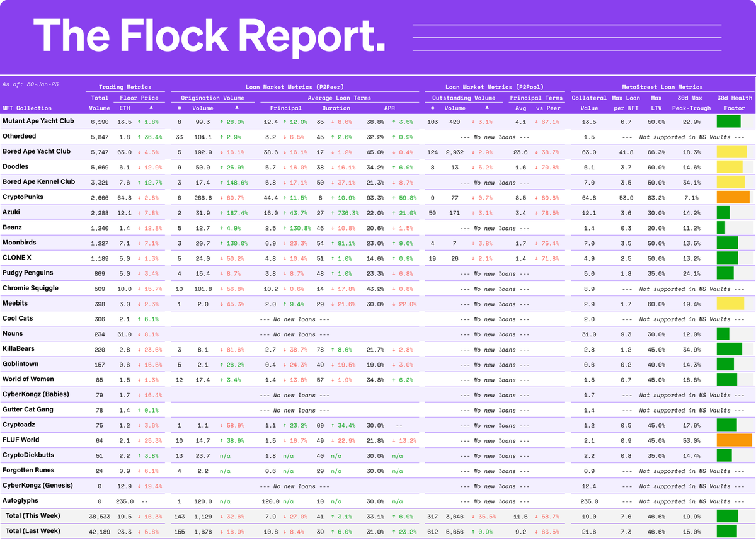Click the NFT Collection column header

27,108
